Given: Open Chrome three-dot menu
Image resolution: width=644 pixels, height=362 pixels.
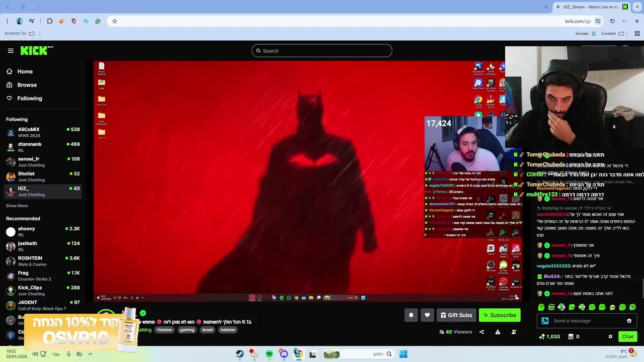Looking at the screenshot, I should [x=7, y=21].
